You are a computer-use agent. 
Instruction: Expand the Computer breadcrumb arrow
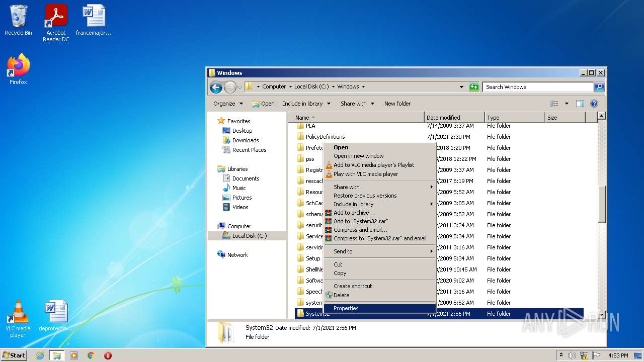[290, 86]
